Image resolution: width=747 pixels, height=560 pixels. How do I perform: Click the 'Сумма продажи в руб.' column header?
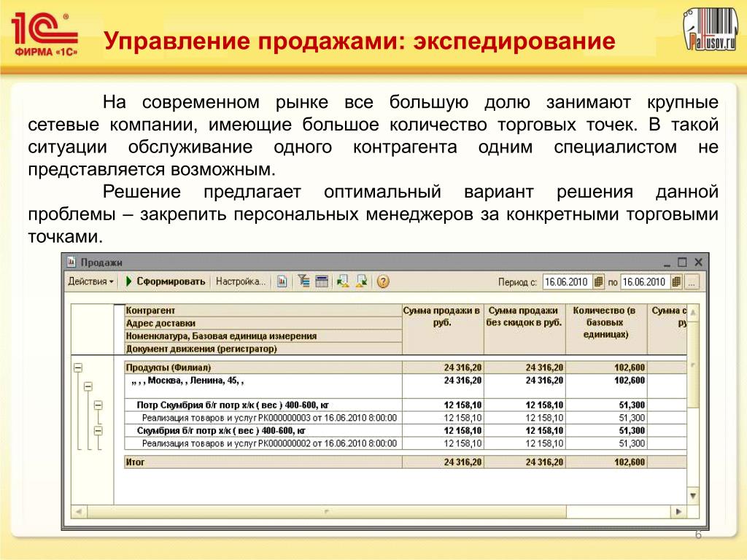click(x=443, y=329)
